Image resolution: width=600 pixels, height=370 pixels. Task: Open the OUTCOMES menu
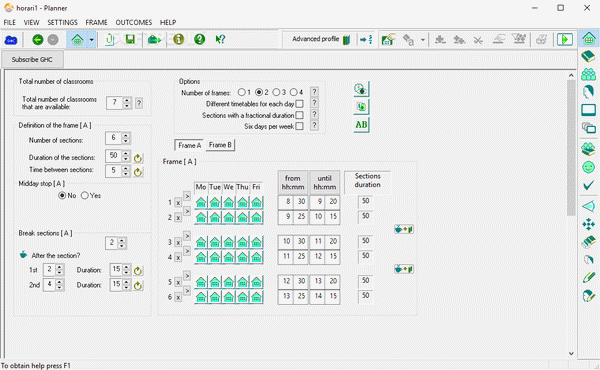[x=134, y=22]
